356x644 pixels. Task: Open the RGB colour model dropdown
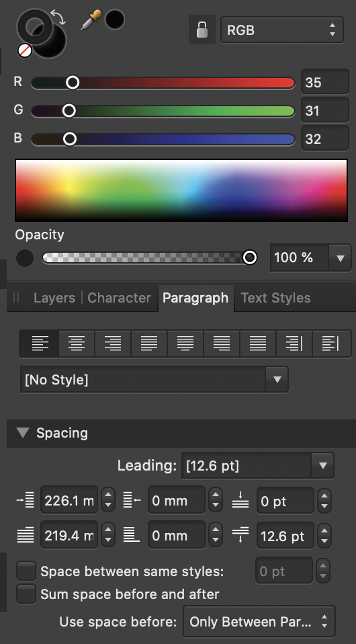point(281,30)
